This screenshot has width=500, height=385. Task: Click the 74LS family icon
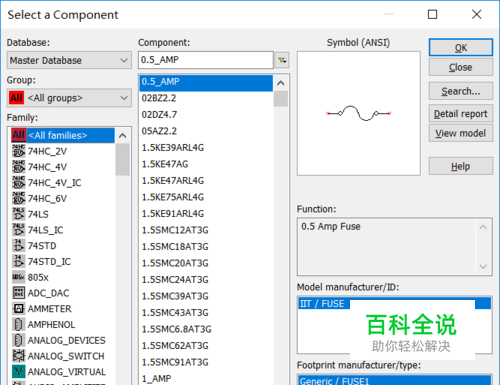click(x=19, y=214)
